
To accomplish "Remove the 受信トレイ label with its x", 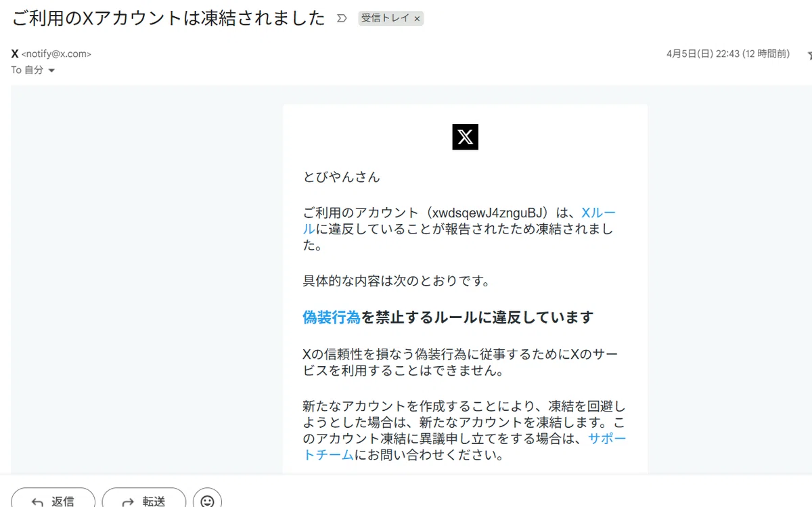I will (417, 19).
